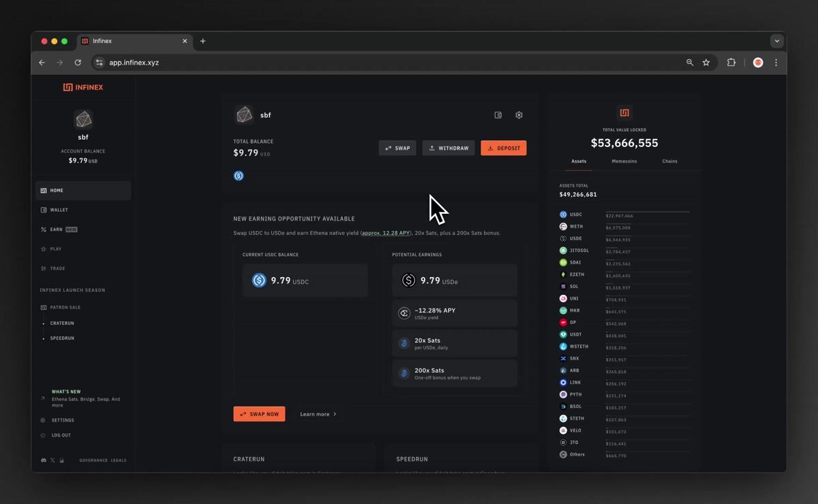The width and height of the screenshot is (818, 504).
Task: Click the USDe coin icon in potential earnings
Action: [x=408, y=280]
